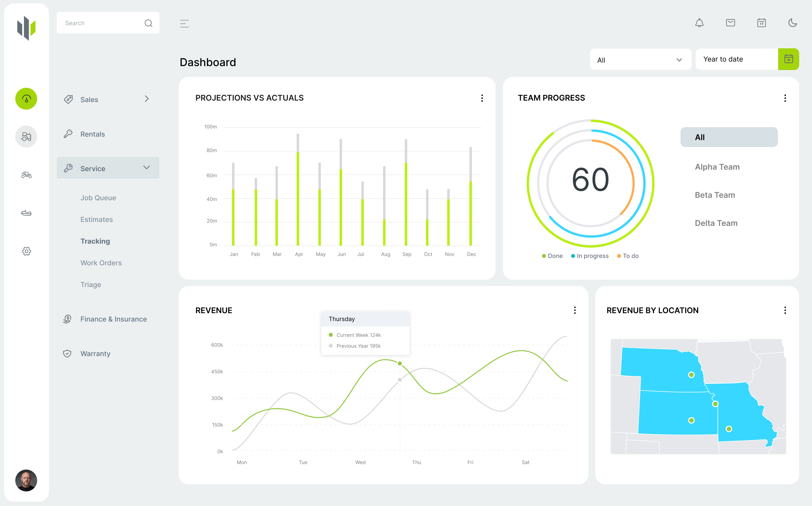Open the Tracking menu item under Service
The image size is (812, 506).
pyautogui.click(x=95, y=241)
